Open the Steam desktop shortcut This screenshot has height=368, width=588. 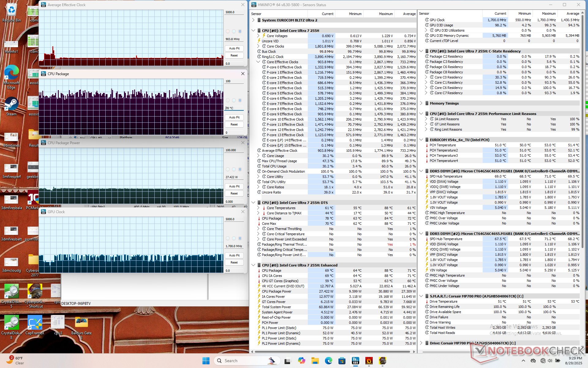[11, 106]
